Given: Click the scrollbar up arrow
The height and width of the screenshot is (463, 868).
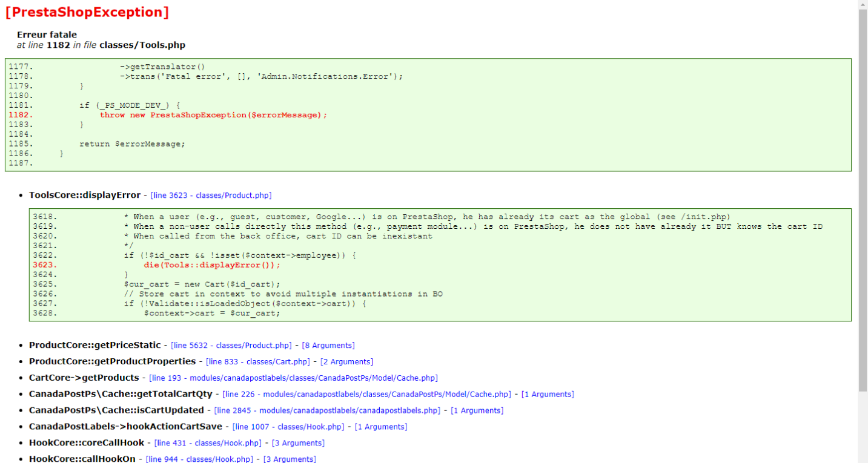Looking at the screenshot, I should tap(863, 5).
